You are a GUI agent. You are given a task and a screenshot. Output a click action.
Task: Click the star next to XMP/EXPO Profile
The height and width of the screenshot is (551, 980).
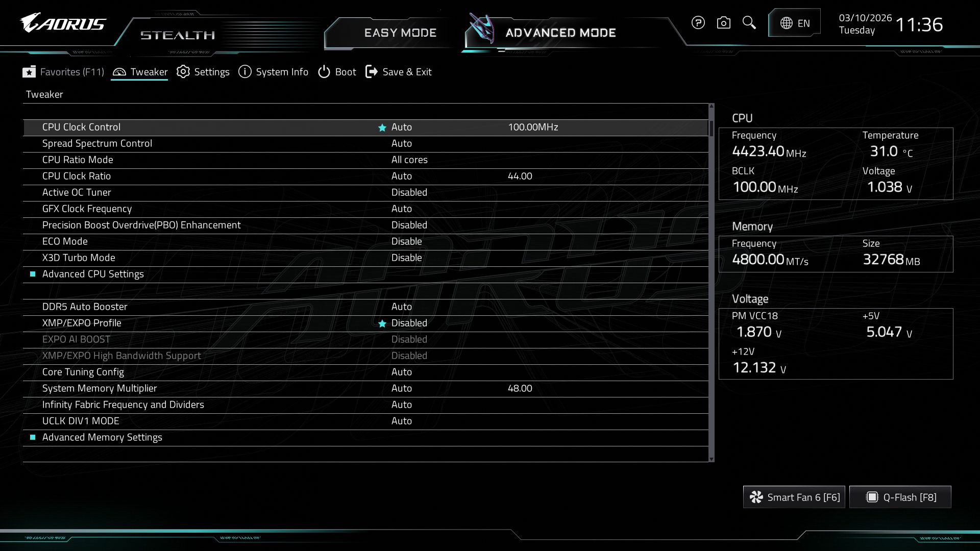coord(381,323)
